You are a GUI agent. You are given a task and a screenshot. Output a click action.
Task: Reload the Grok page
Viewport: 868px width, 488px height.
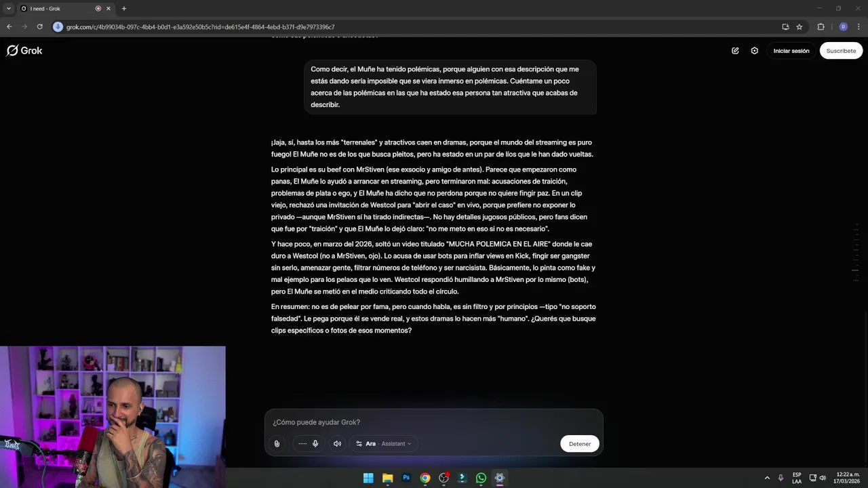pyautogui.click(x=40, y=27)
